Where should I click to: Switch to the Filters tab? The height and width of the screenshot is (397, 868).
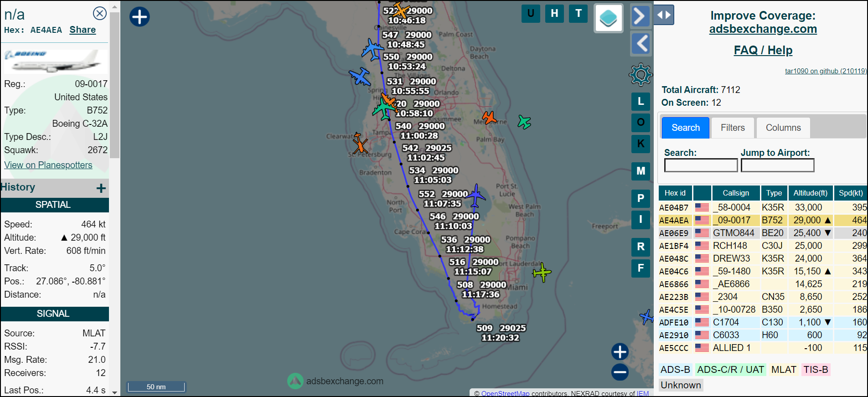733,128
